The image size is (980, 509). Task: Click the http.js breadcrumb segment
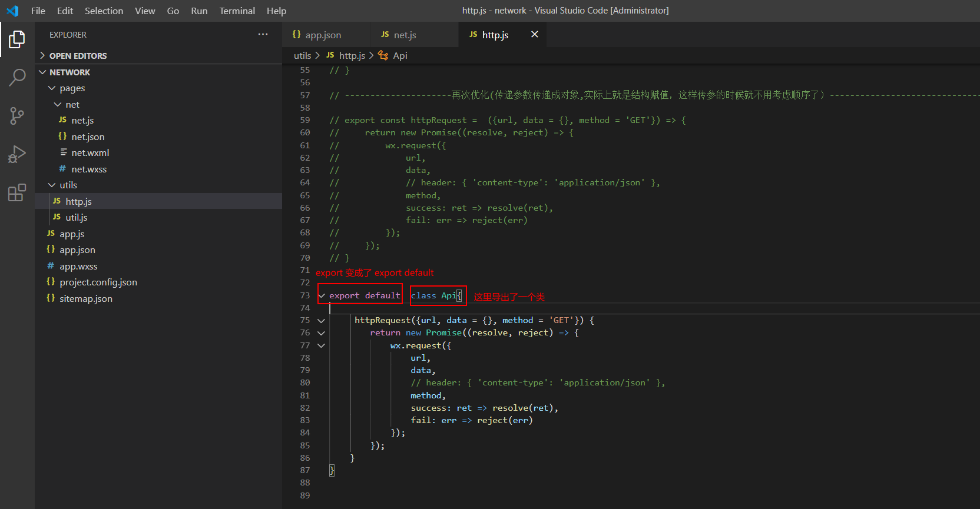click(352, 55)
